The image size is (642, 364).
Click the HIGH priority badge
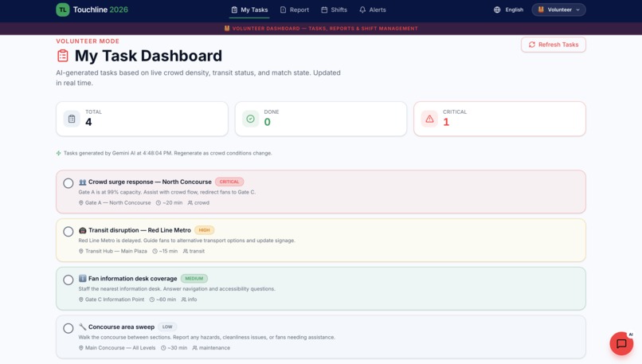coord(205,230)
